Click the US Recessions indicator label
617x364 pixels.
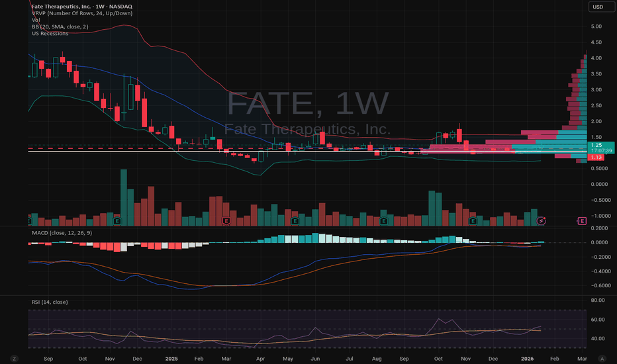(50, 34)
